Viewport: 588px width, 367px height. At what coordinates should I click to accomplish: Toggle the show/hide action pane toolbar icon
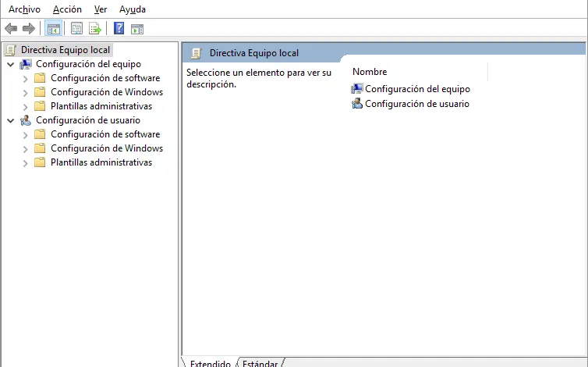[x=137, y=29]
